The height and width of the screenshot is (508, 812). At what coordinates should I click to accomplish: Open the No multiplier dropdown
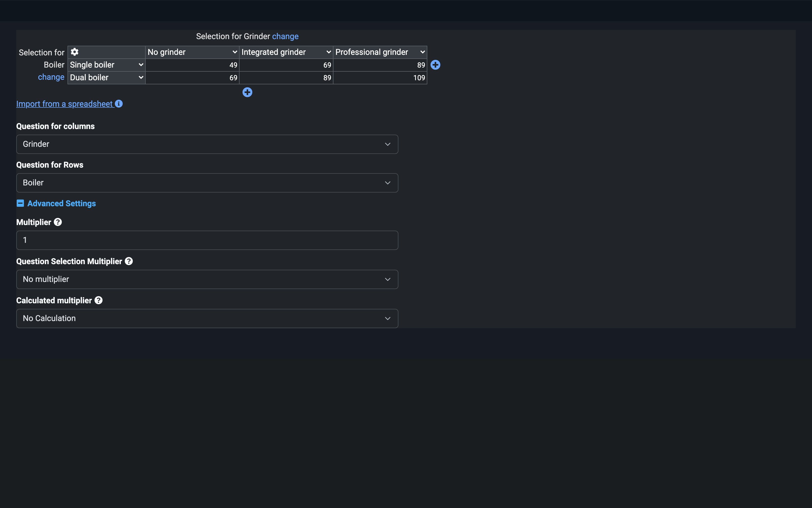207,279
